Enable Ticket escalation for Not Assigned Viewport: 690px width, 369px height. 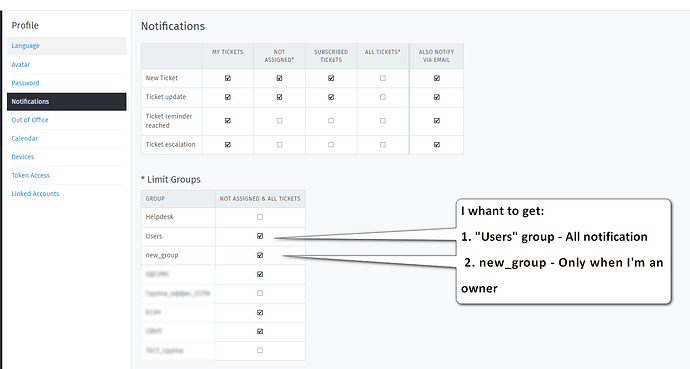279,145
